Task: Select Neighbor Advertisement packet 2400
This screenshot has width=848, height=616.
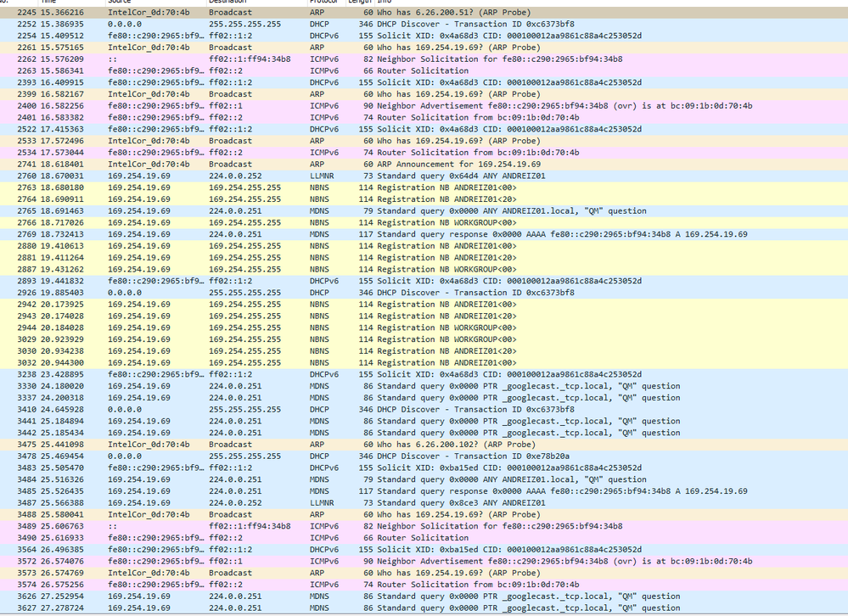Action: point(424,106)
